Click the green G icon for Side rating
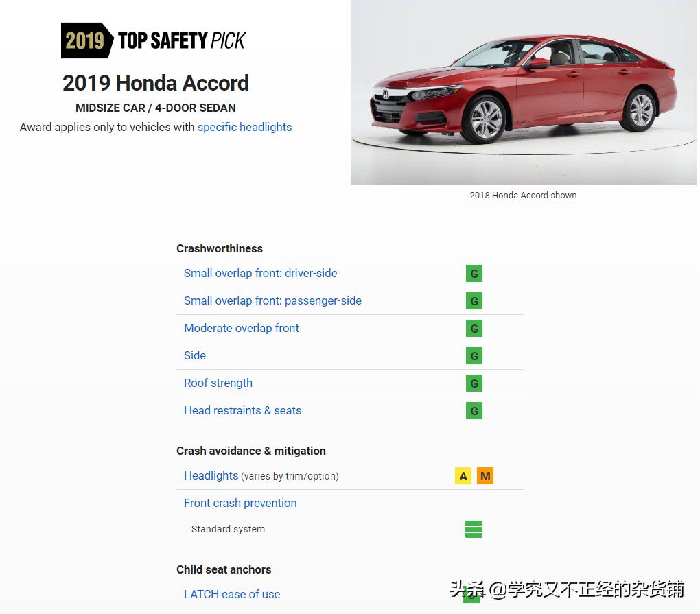700x614 pixels. tap(474, 356)
